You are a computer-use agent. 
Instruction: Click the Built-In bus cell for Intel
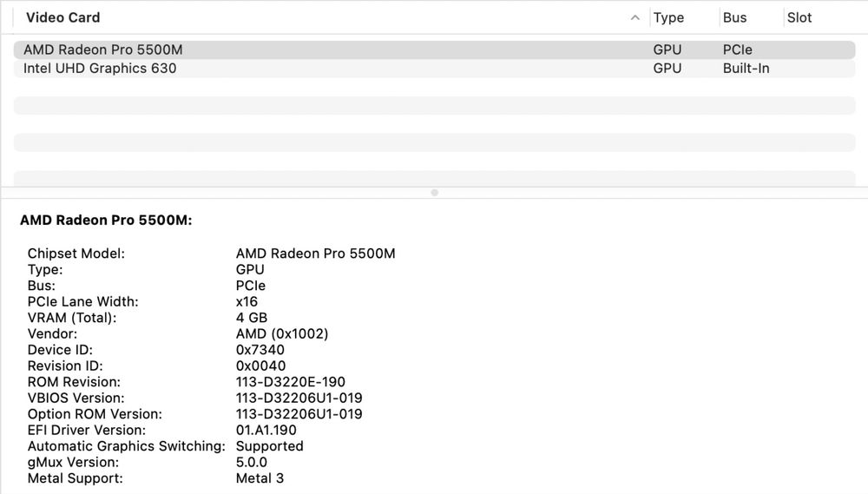pos(746,68)
